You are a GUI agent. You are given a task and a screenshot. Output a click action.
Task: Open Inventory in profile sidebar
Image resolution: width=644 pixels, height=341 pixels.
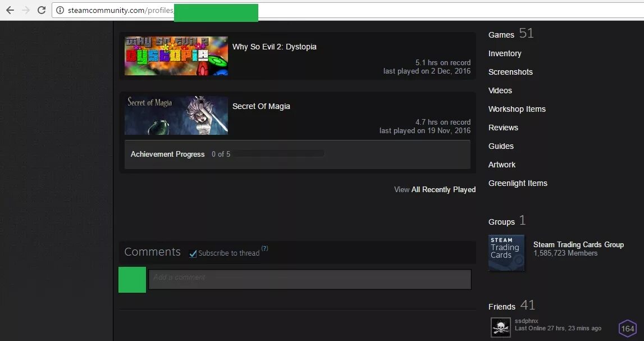(x=505, y=53)
